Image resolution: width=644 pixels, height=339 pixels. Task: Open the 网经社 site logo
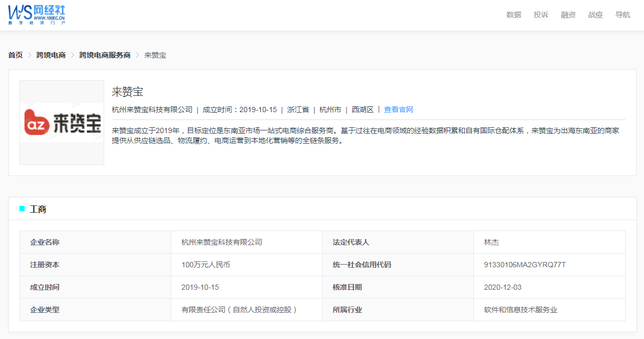point(37,15)
